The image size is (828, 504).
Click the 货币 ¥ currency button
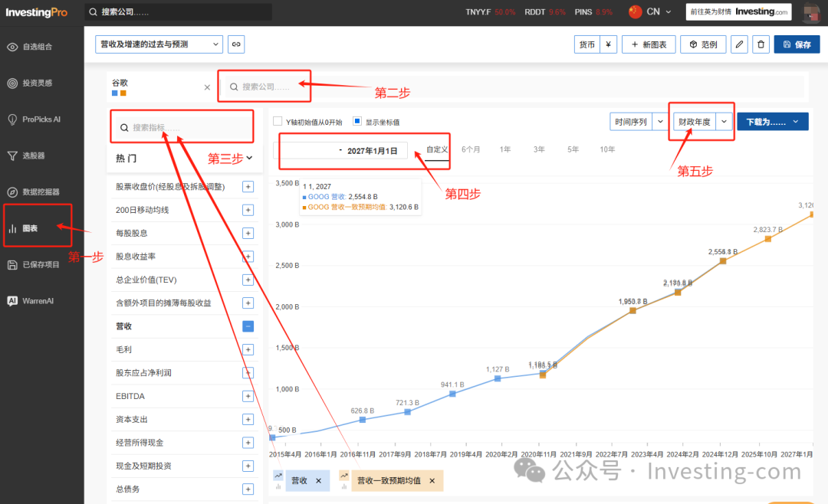(x=596, y=44)
